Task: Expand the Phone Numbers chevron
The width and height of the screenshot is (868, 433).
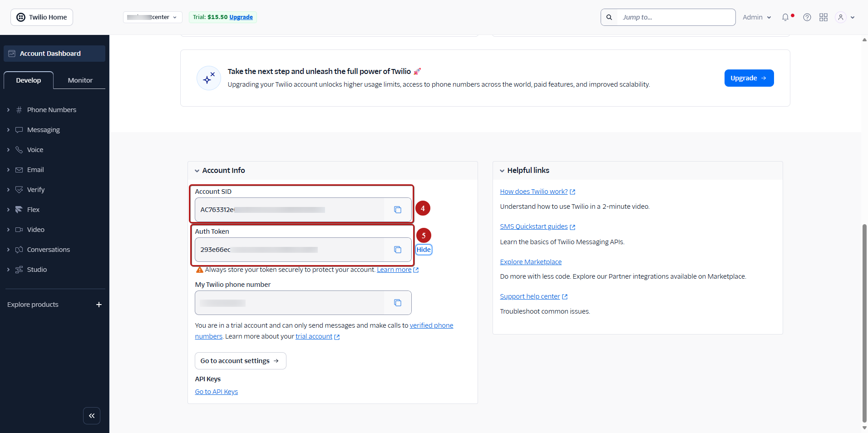Action: (x=8, y=110)
